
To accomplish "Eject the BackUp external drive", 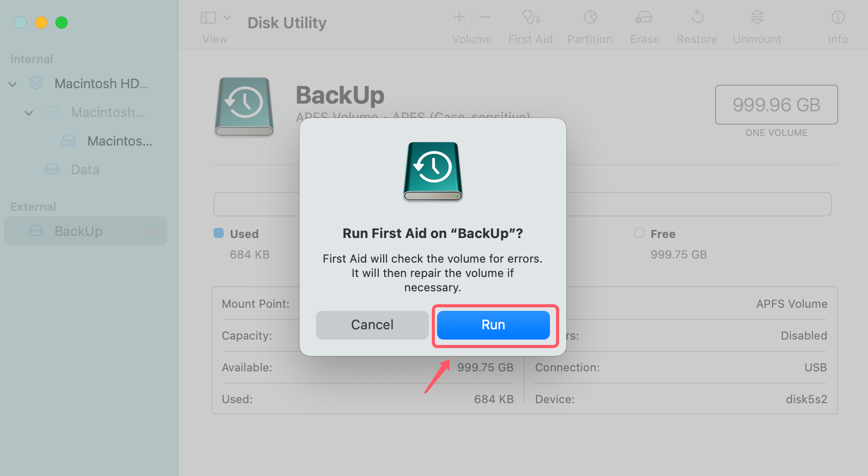I will (x=152, y=231).
